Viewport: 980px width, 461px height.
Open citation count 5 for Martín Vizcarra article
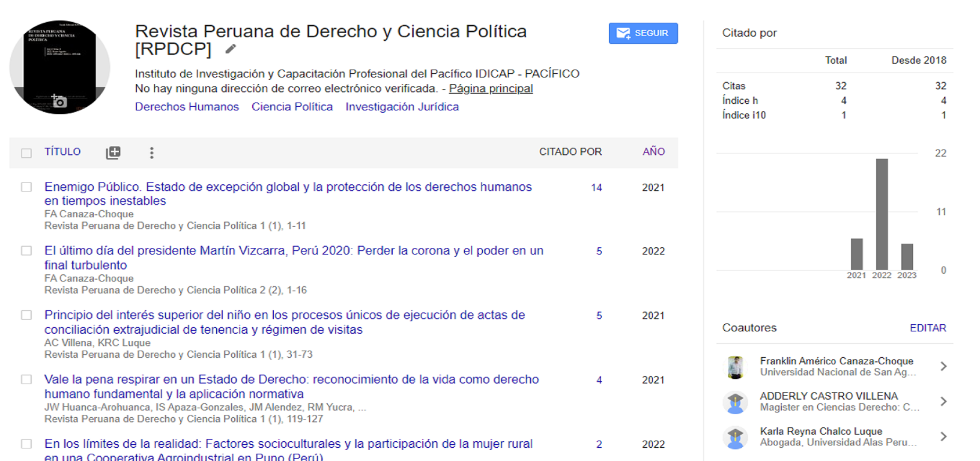click(599, 252)
